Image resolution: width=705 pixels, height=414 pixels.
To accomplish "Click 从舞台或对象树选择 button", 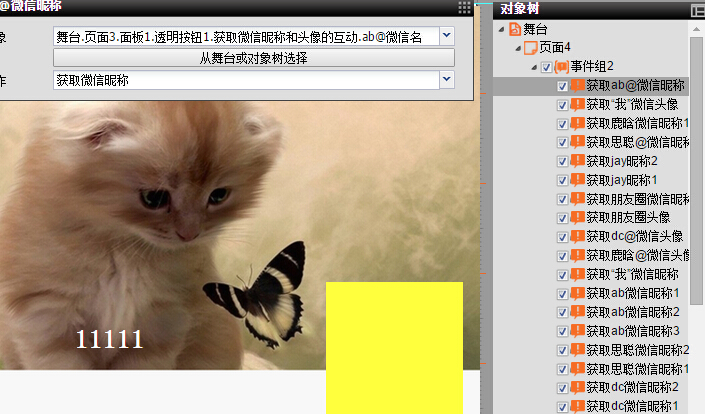I will point(254,58).
